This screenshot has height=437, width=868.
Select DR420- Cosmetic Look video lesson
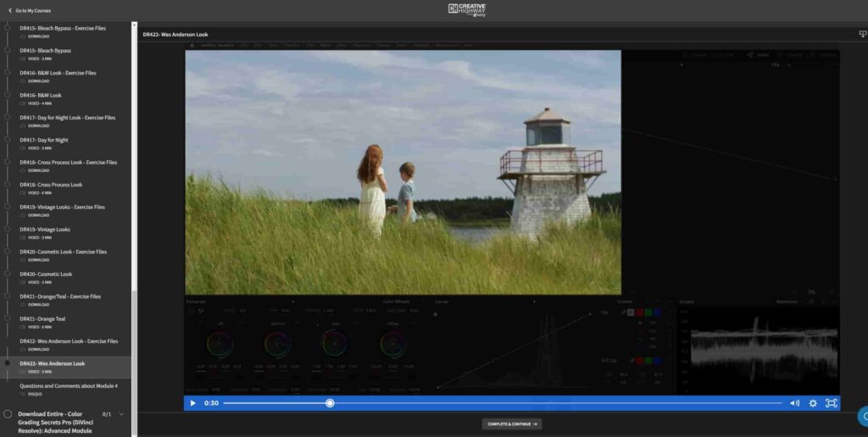46,274
